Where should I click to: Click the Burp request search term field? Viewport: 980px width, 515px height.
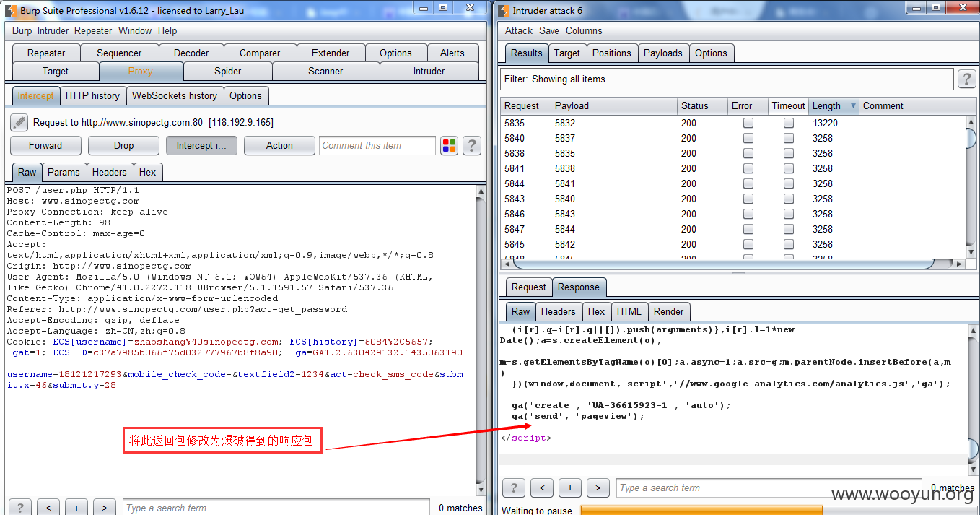pyautogui.click(x=276, y=508)
